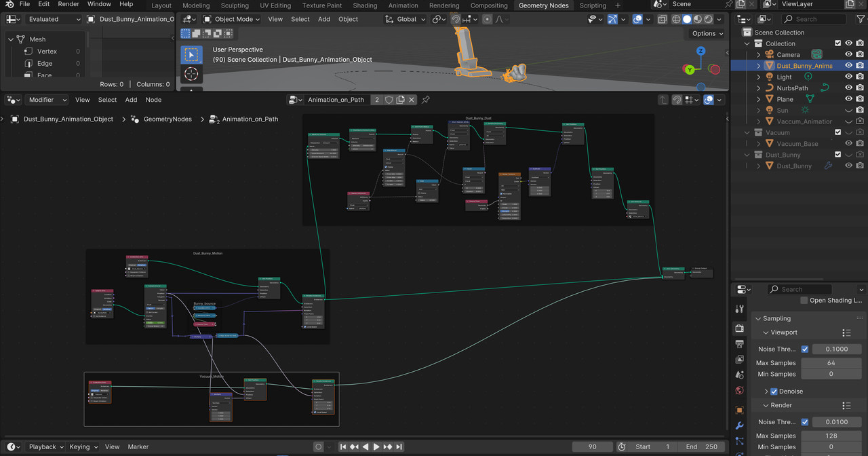Open the Rendering menu in the top bar
The height and width of the screenshot is (456, 868).
(444, 5)
